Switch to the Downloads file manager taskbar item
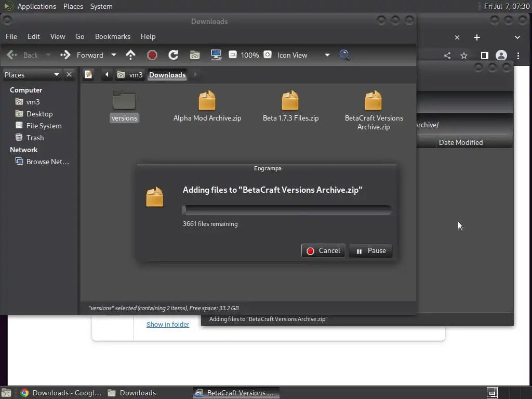 (132, 393)
